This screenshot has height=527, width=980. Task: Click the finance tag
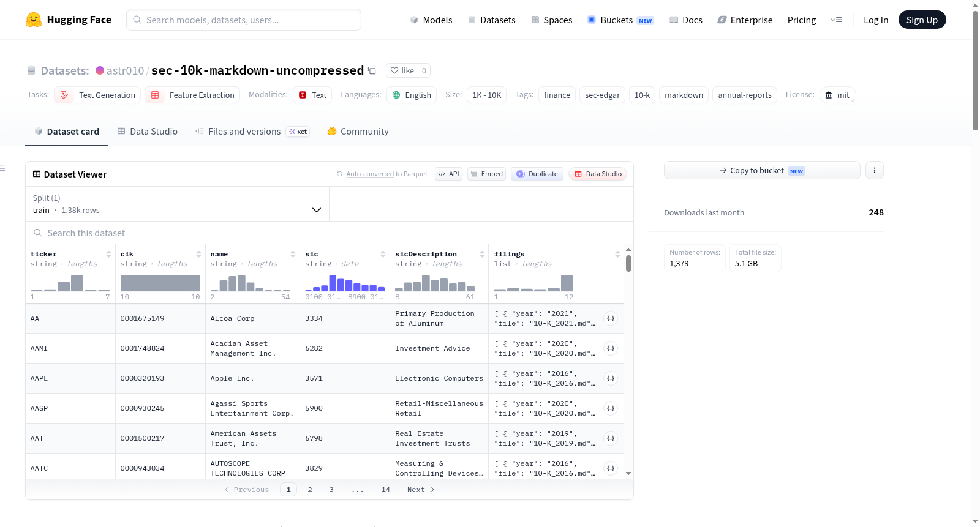click(x=557, y=95)
